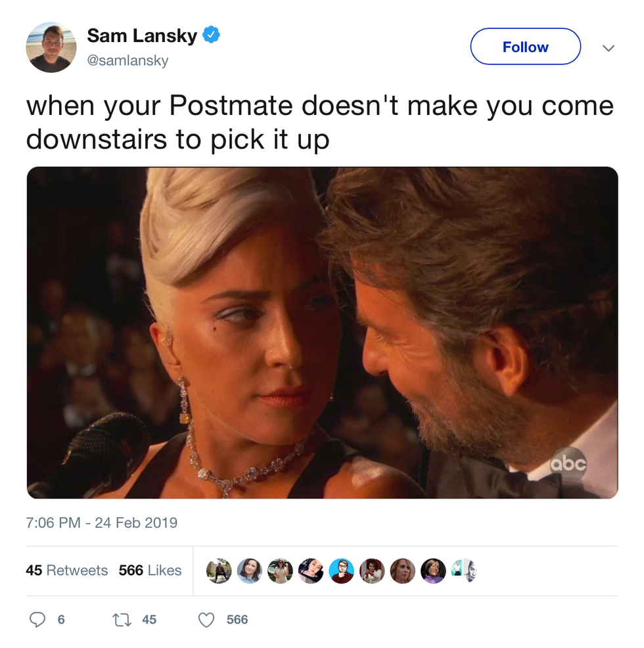This screenshot has height=648, width=644.
Task: Open Sam Lansky's profile photo
Action: coord(51,47)
